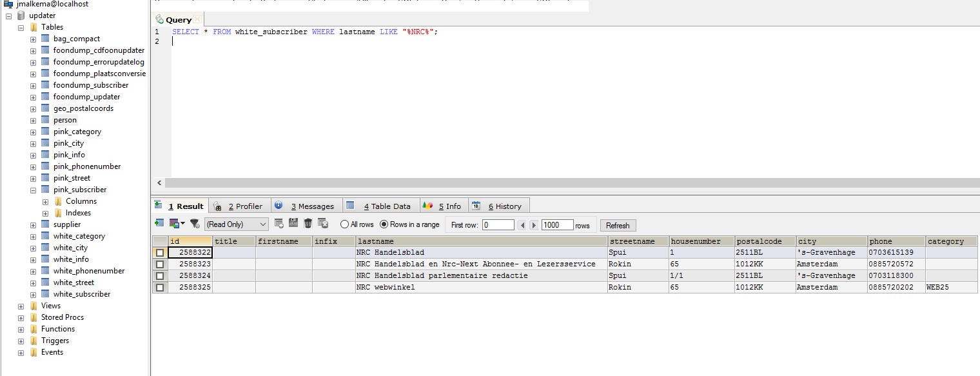Viewport: 980px width, 376px height.
Task: Select geo_postalcoords in the tree
Action: (x=83, y=108)
